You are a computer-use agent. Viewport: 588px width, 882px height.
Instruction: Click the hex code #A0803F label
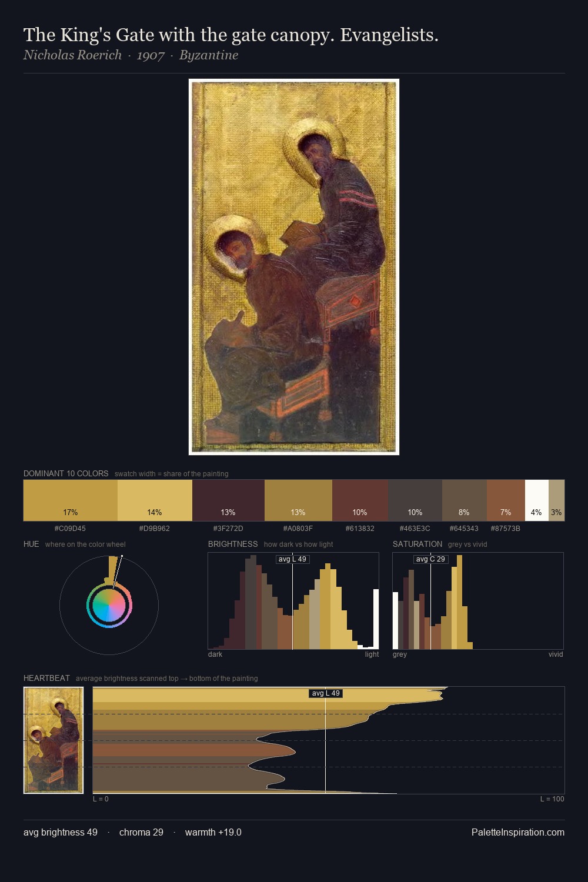point(298,529)
